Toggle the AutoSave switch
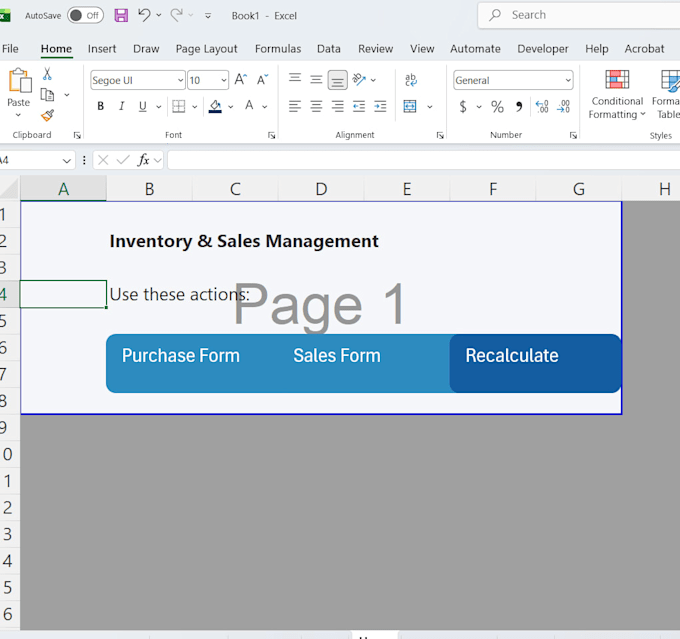 (x=85, y=16)
